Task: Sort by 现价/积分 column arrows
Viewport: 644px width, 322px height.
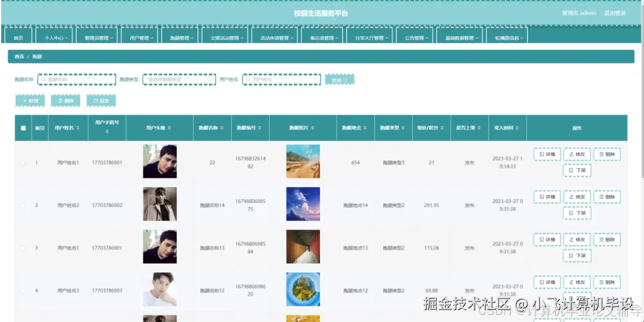Action: (x=442, y=128)
